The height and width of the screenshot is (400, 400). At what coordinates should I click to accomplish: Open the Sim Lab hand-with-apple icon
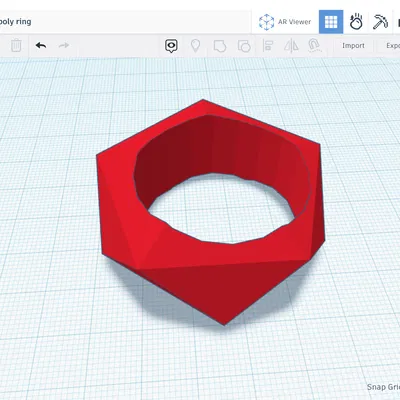356,22
